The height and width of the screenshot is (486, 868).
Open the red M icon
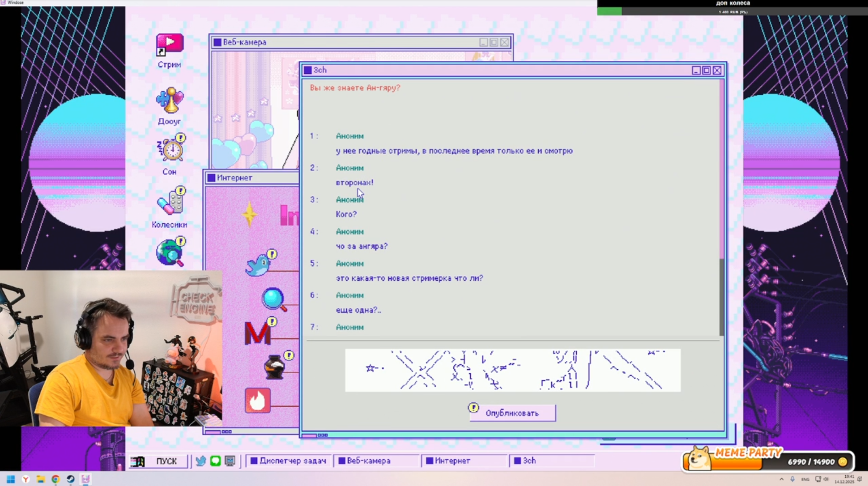[x=258, y=333]
